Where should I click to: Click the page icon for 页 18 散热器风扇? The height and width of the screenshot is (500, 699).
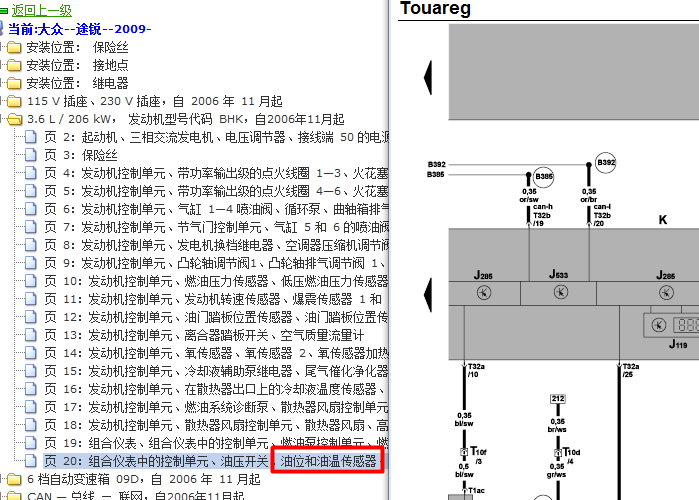pyautogui.click(x=31, y=425)
